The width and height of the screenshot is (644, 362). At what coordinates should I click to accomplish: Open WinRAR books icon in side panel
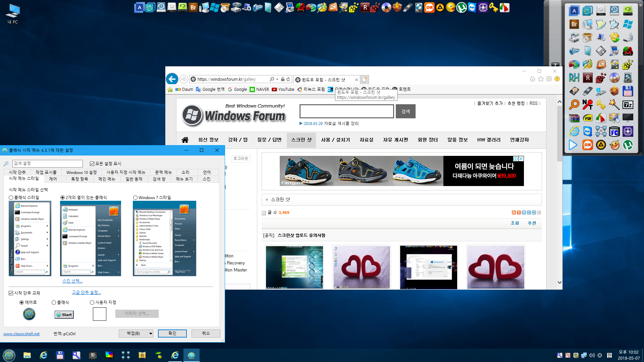coord(574,118)
